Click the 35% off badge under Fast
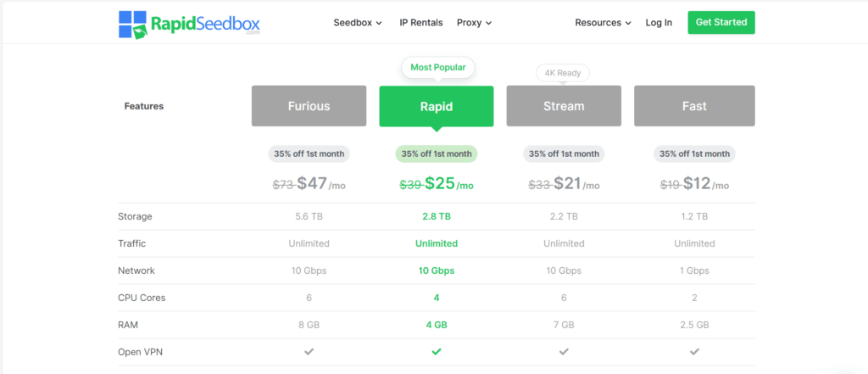This screenshot has width=868, height=374. pos(694,154)
